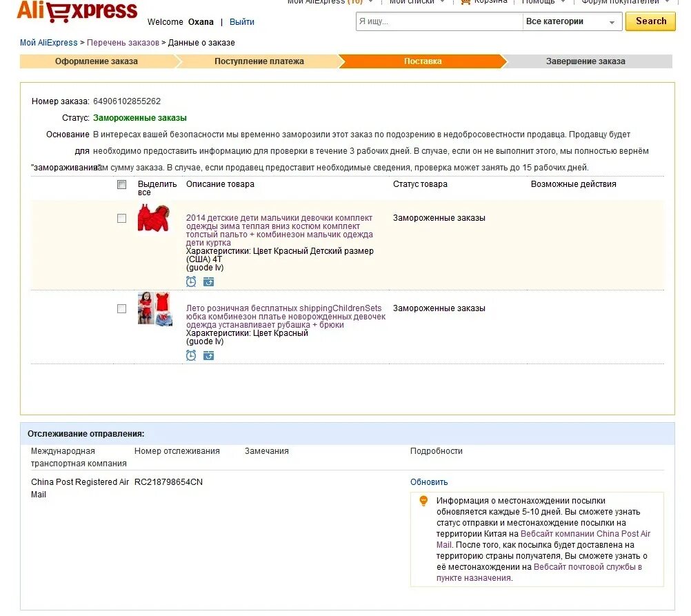This screenshot has height=616, width=691.
Task: Click order number 64906102855262
Action: coord(127,101)
